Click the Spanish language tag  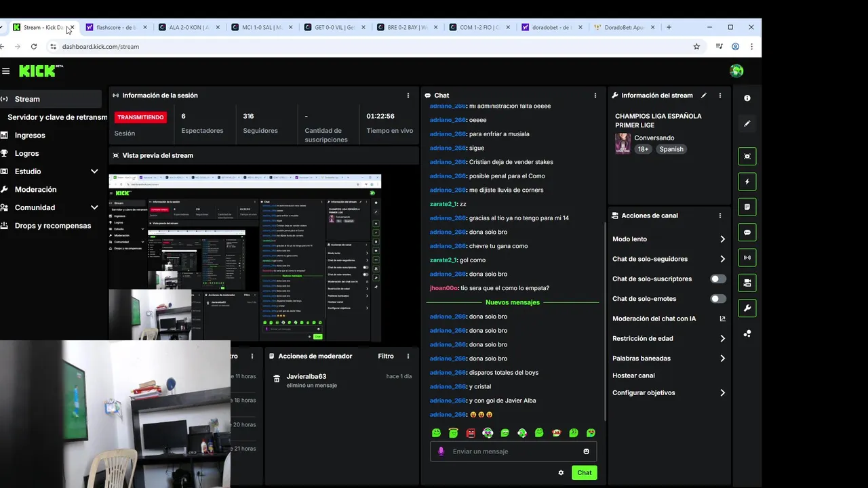pyautogui.click(x=671, y=149)
